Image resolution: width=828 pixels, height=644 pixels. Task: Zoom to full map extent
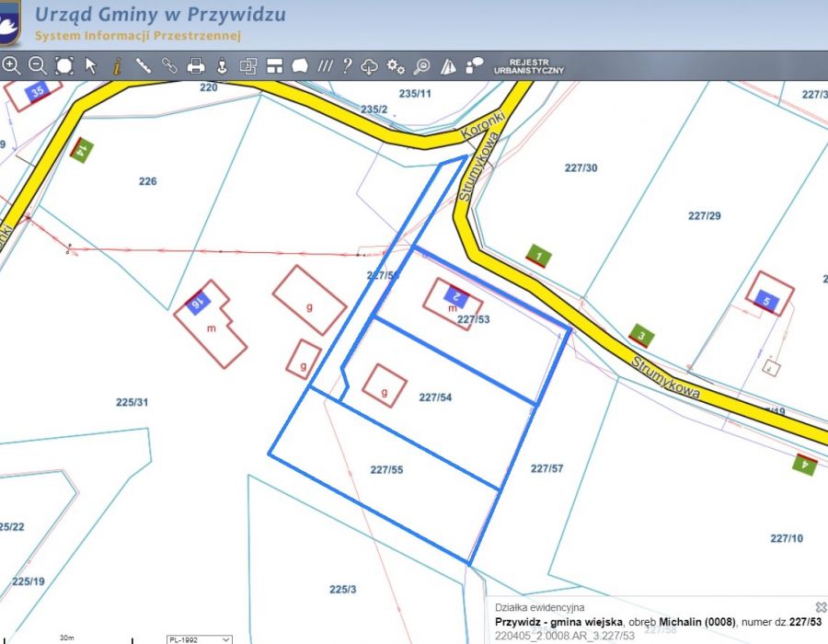(x=64, y=66)
